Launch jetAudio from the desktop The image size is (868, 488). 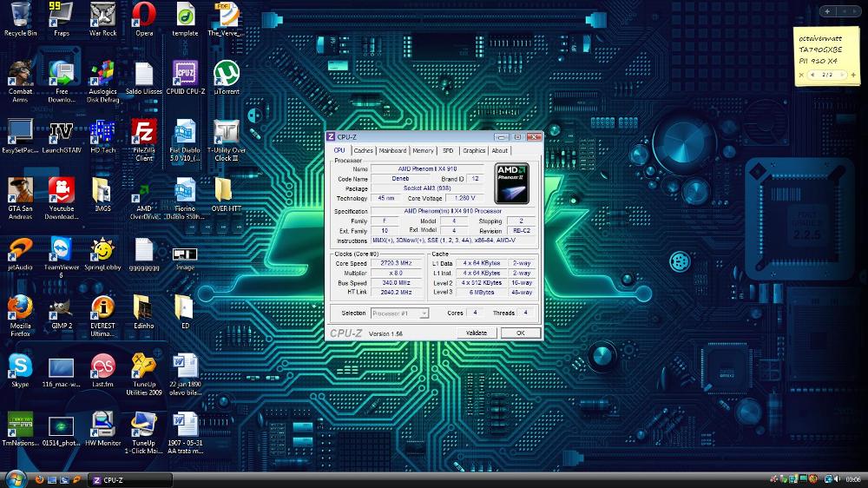21,254
